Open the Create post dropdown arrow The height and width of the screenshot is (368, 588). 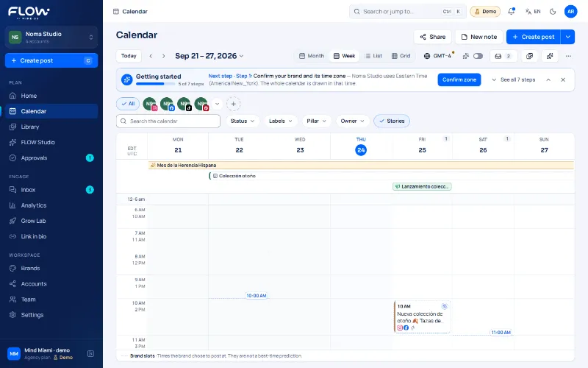567,37
